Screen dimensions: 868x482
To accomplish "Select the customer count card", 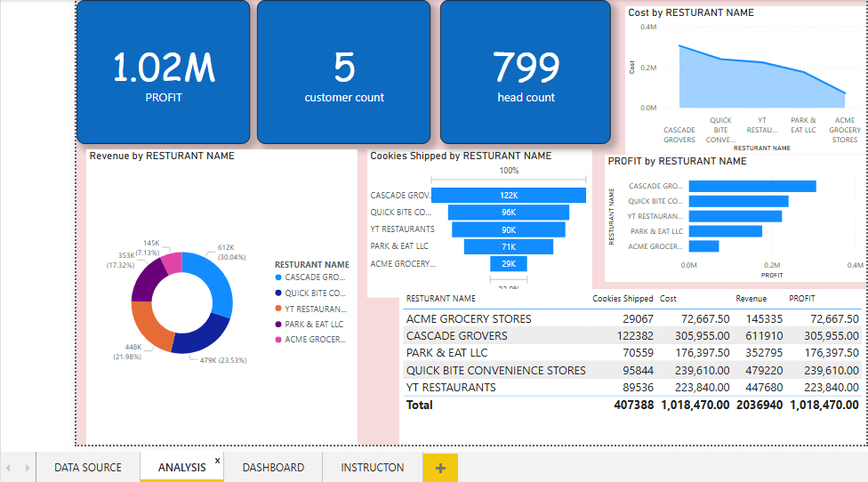I will [x=344, y=72].
